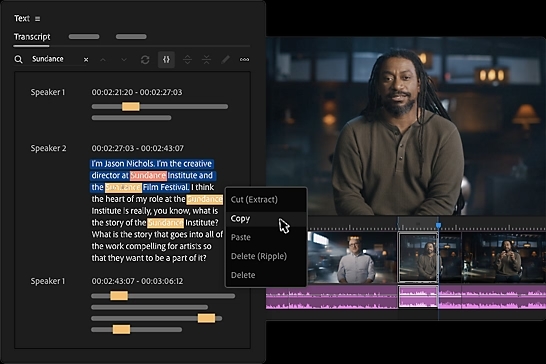Image resolution: width=546 pixels, height=364 pixels.
Task: Select Speaker 1 label at 00:02:43:07
Action: [x=48, y=281]
